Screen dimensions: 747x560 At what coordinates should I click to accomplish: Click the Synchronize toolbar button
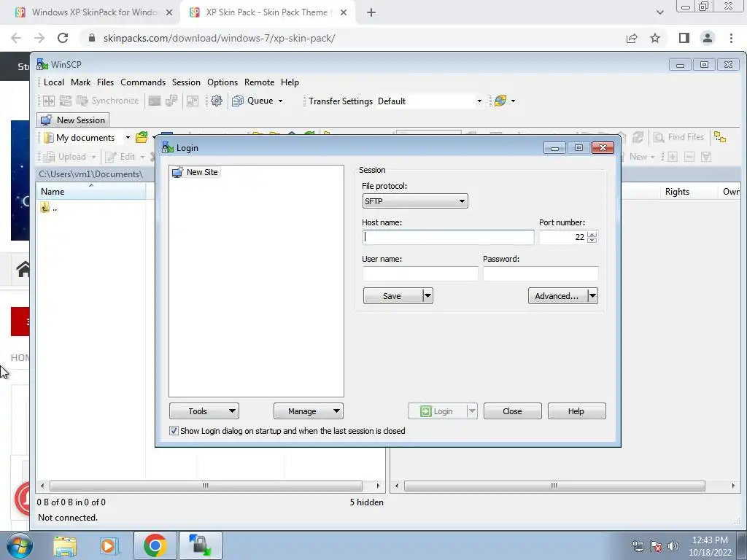pos(109,101)
